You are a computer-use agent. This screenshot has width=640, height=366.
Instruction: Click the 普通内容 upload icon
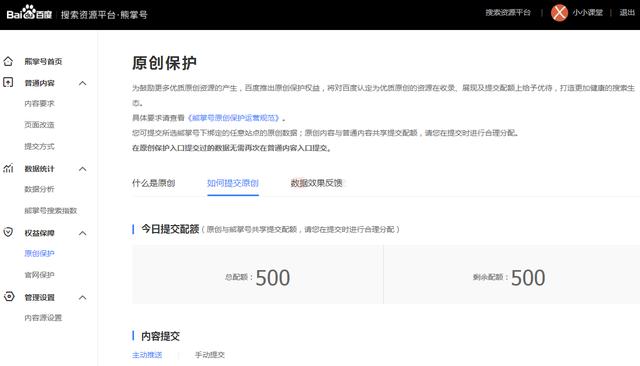click(x=8, y=82)
